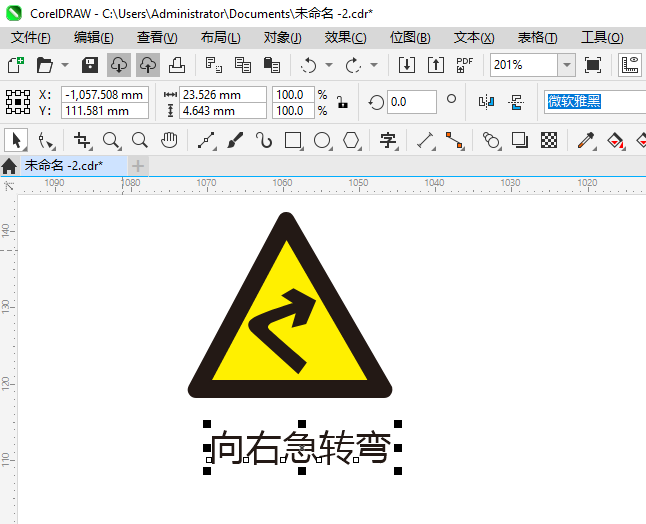646x524 pixels.
Task: Redo the last undone action
Action: [x=353, y=65]
